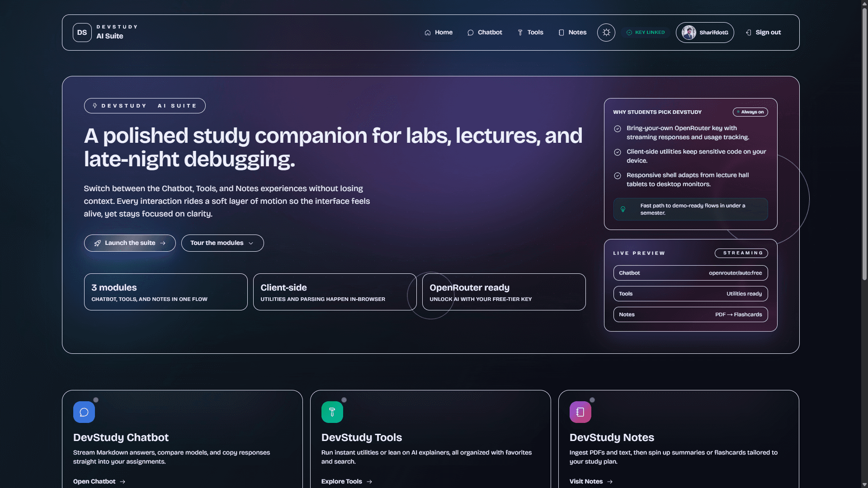Open the Chatbot navigation tab
The height and width of the screenshot is (488, 868).
tap(485, 32)
